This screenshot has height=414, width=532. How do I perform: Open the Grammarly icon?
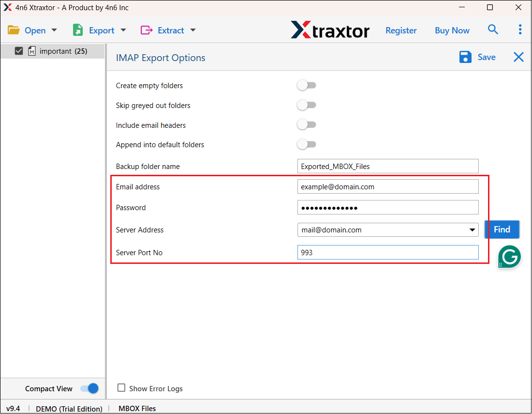click(x=509, y=257)
